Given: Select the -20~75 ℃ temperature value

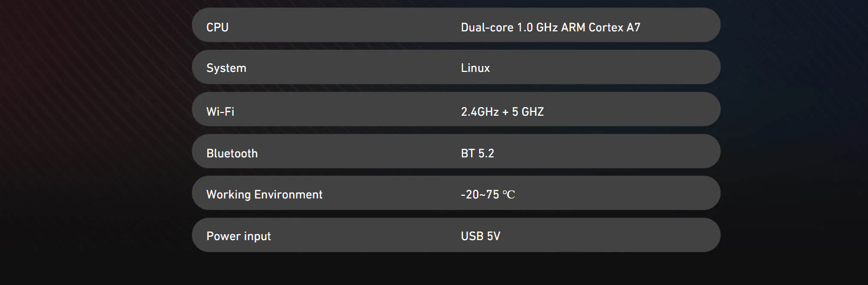Looking at the screenshot, I should [x=488, y=195].
